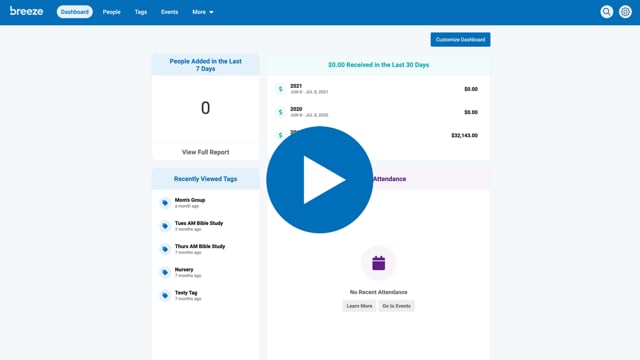This screenshot has height=360, width=640.
Task: Open the Nursery tag
Action: click(184, 270)
